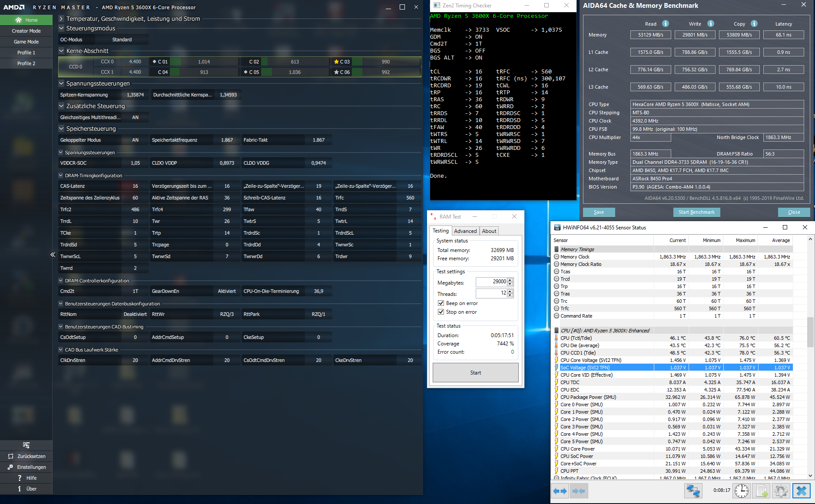815x504 pixels.
Task: Select Profile 1 in Ryzen Master
Action: [26, 53]
